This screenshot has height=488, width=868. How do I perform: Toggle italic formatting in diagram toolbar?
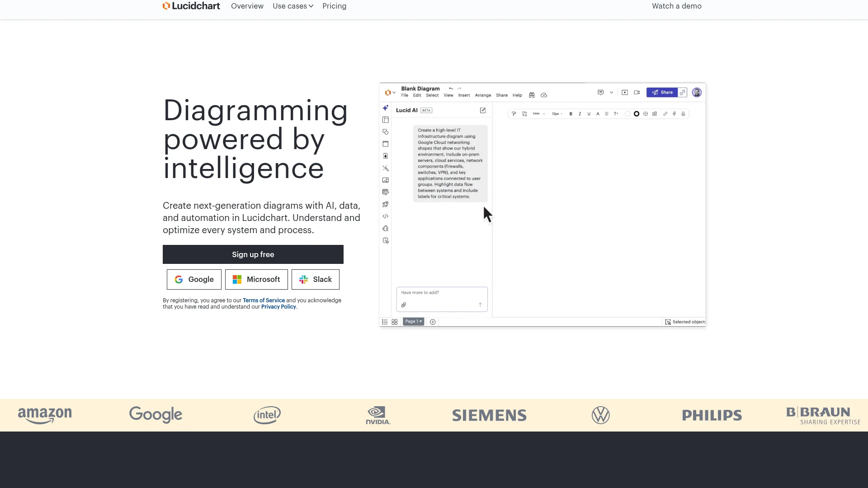click(x=580, y=114)
